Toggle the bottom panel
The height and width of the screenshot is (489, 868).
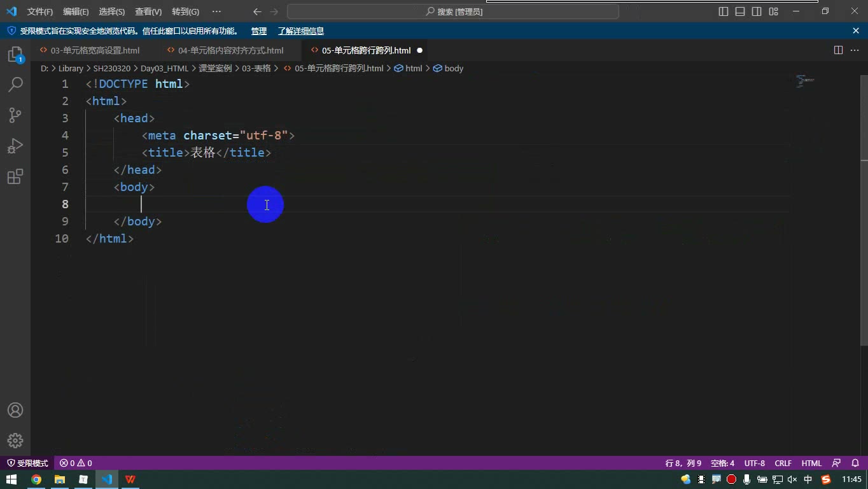[740, 11]
